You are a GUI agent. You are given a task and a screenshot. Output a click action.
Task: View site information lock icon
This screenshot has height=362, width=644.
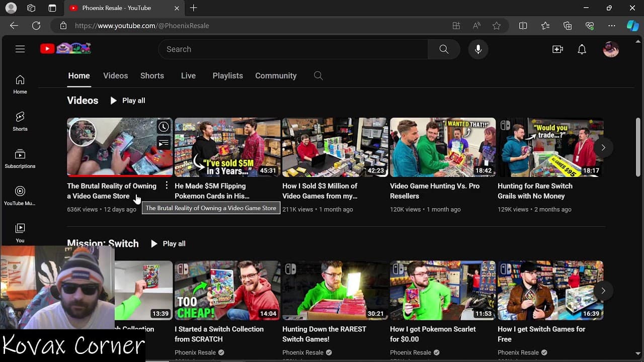(x=63, y=26)
